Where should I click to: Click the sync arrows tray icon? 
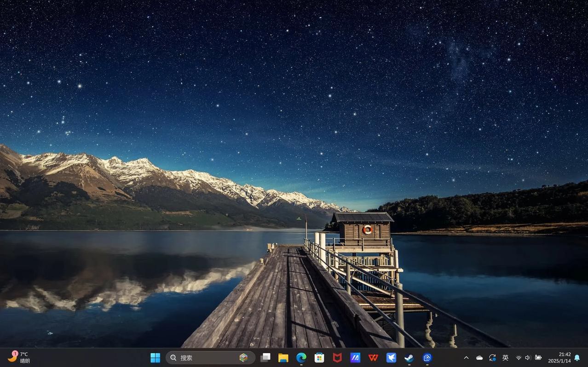tap(492, 357)
